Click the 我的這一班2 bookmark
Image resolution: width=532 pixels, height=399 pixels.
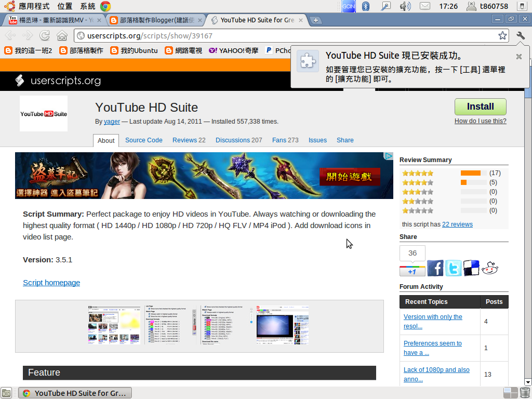[x=29, y=50]
